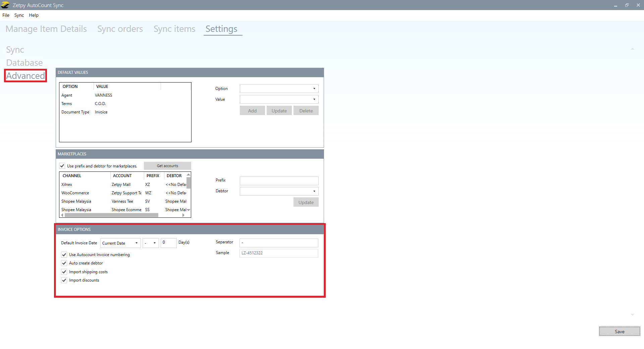The width and height of the screenshot is (644, 349).
Task: Open the Database settings section
Action: coord(24,63)
